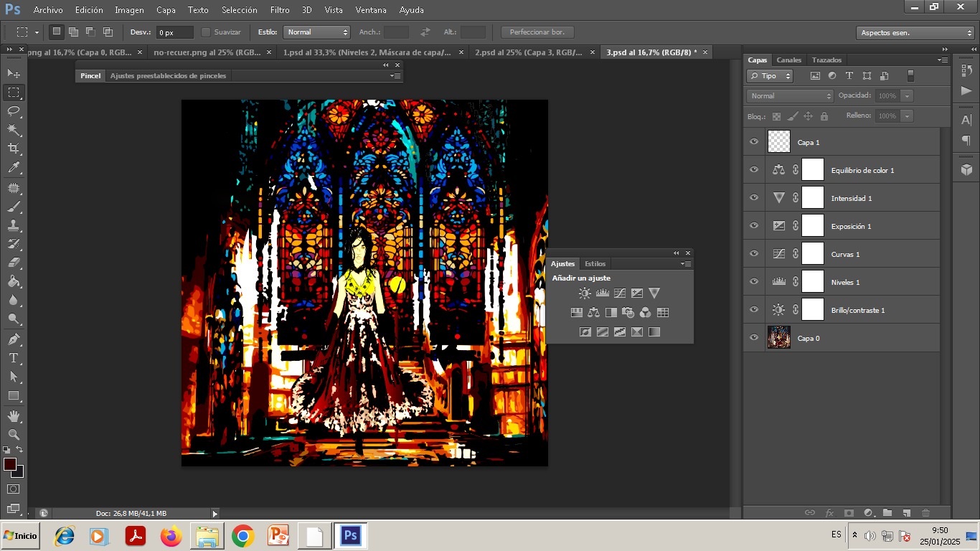Add a Photo Filter adjustment icon

[x=628, y=312]
